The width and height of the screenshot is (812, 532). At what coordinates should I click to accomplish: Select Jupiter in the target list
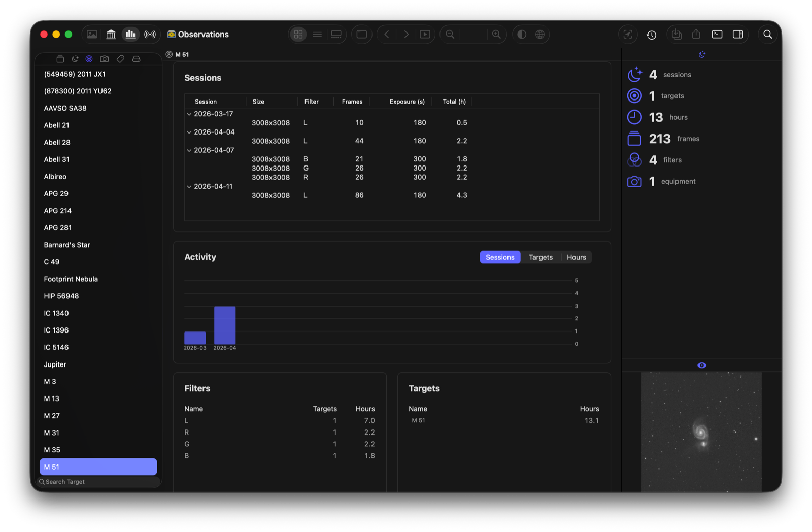98,364
